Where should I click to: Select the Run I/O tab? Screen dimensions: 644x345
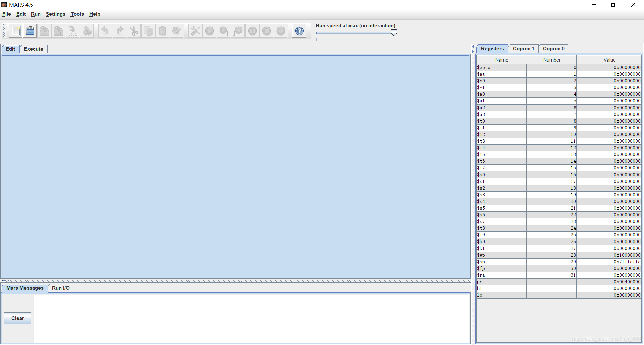click(x=61, y=288)
